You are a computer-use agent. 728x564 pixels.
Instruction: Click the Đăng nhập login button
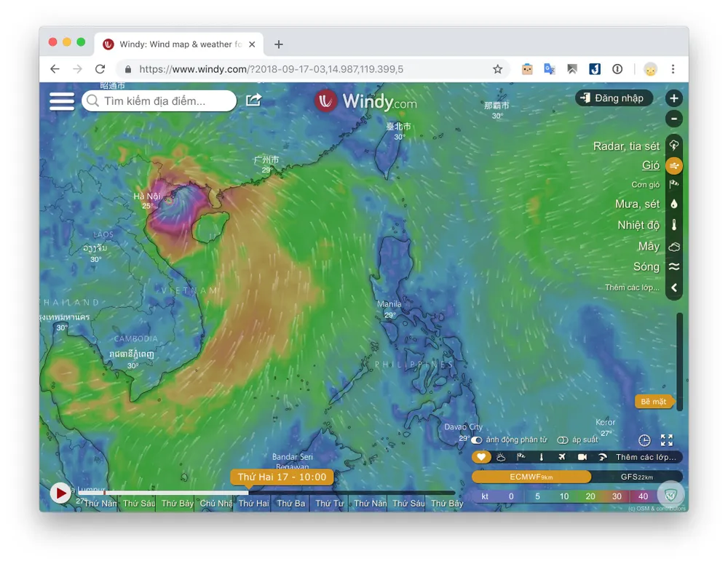612,98
